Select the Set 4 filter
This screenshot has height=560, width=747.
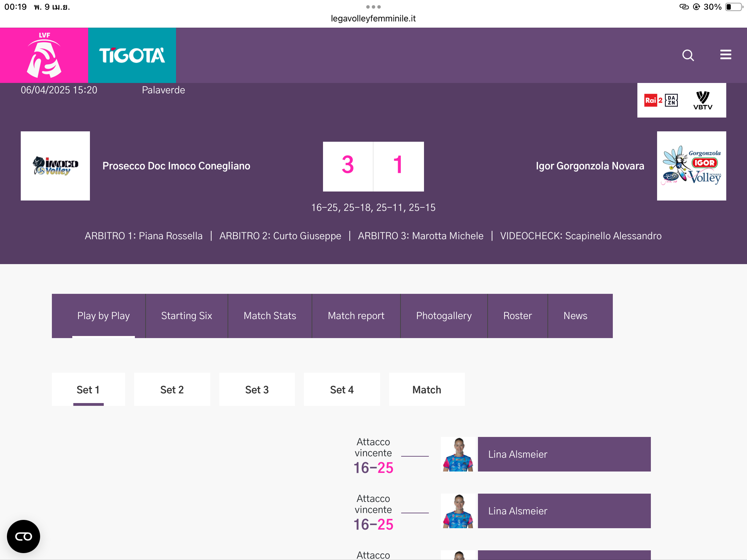(x=342, y=390)
